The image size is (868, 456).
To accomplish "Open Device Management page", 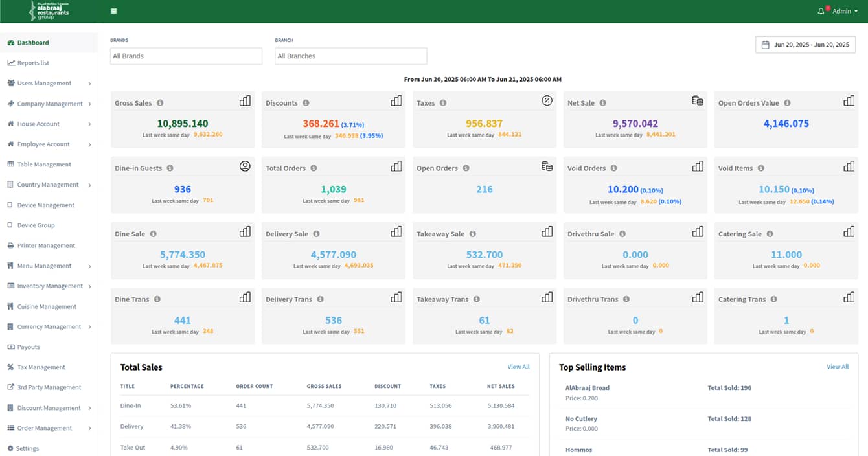I will point(49,205).
